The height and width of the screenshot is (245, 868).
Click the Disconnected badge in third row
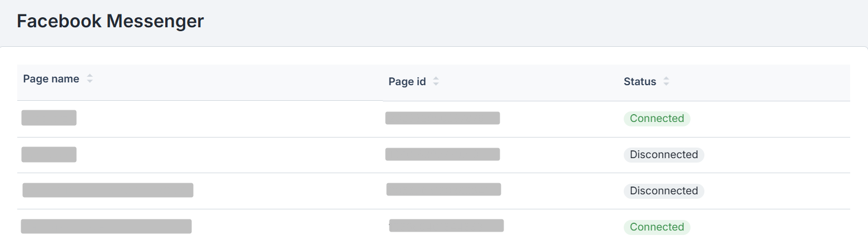tap(664, 191)
